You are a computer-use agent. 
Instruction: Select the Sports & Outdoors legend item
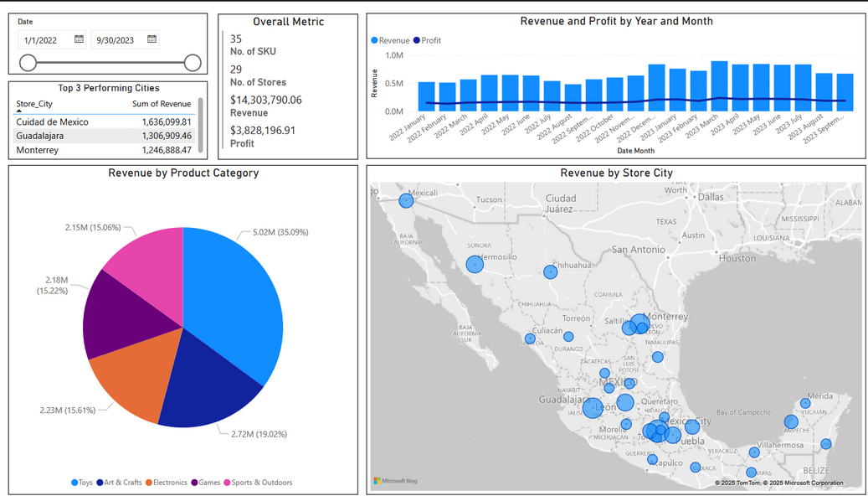pyautogui.click(x=261, y=483)
